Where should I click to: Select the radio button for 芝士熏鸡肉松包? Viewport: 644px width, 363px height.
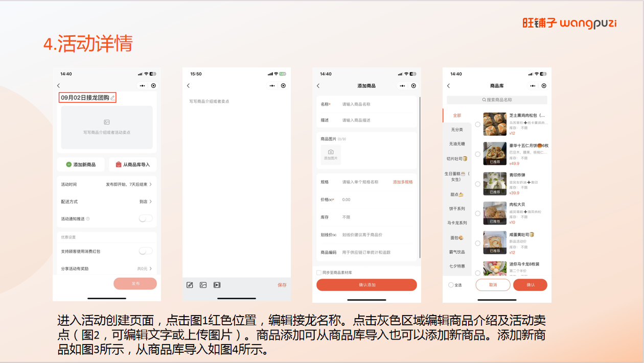coord(478,124)
